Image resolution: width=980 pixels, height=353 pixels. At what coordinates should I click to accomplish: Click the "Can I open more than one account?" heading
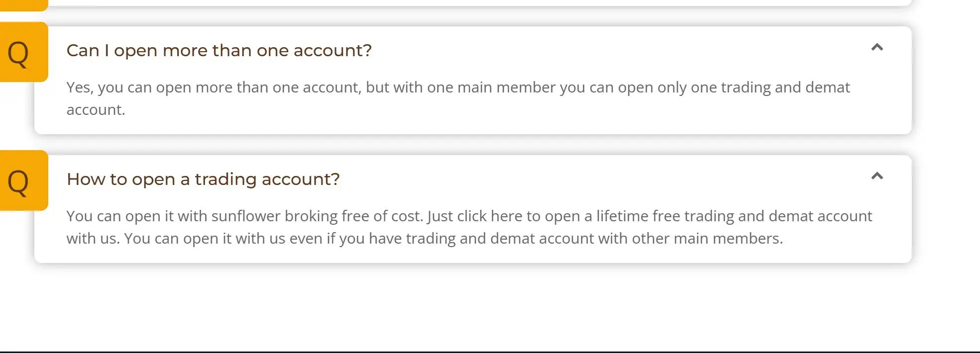coord(219,51)
